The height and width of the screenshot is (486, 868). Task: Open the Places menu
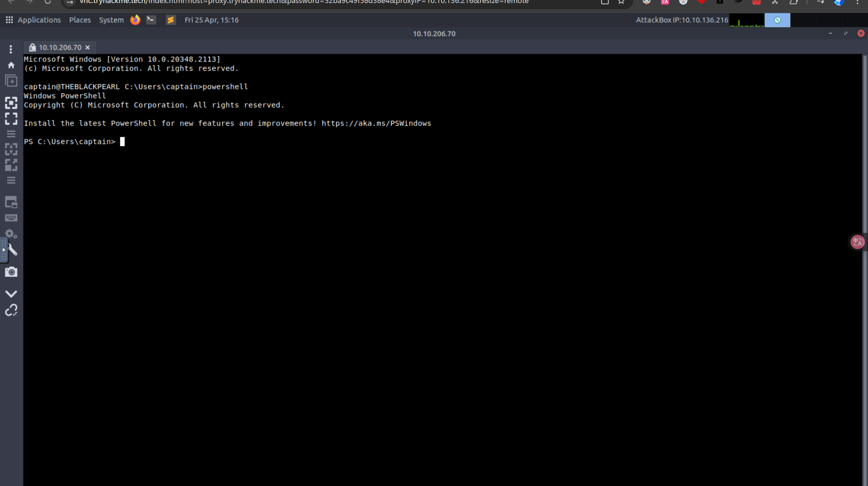coord(80,20)
